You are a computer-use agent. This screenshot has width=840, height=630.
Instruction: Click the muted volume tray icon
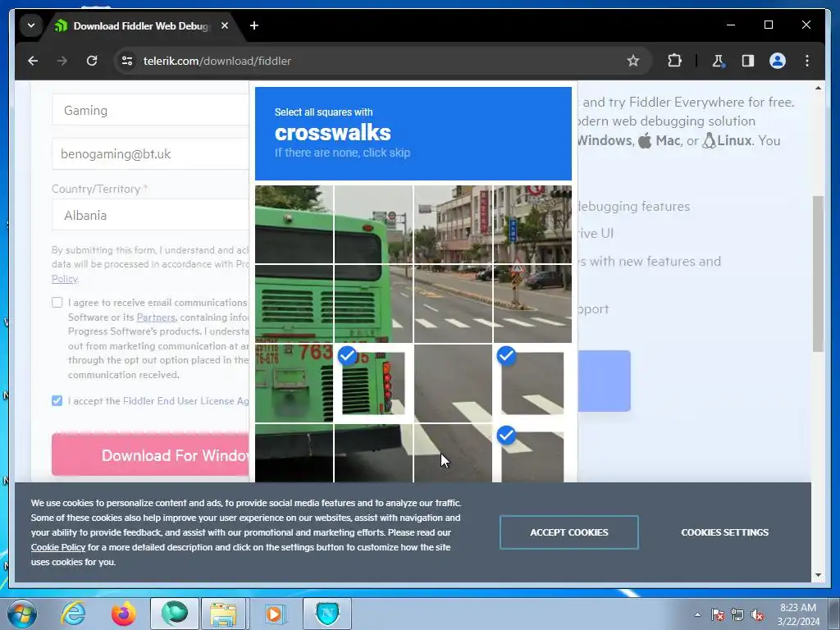(x=757, y=614)
